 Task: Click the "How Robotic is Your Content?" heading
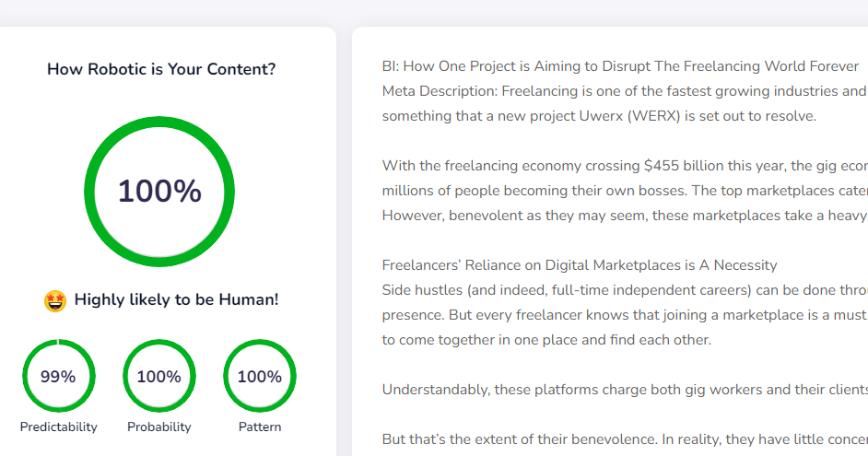point(161,69)
